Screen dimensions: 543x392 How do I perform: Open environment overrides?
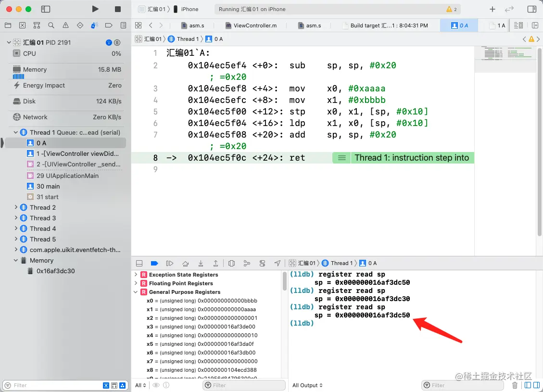tap(262, 264)
